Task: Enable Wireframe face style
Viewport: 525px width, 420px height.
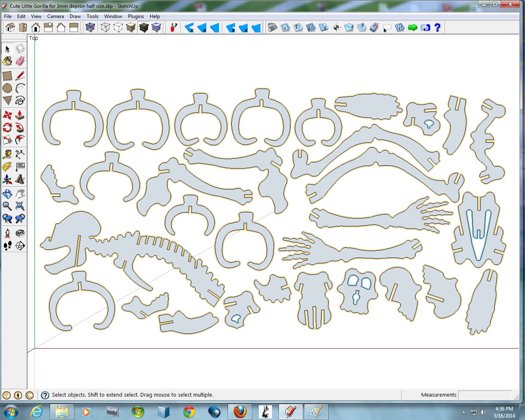Action: (x=105, y=27)
